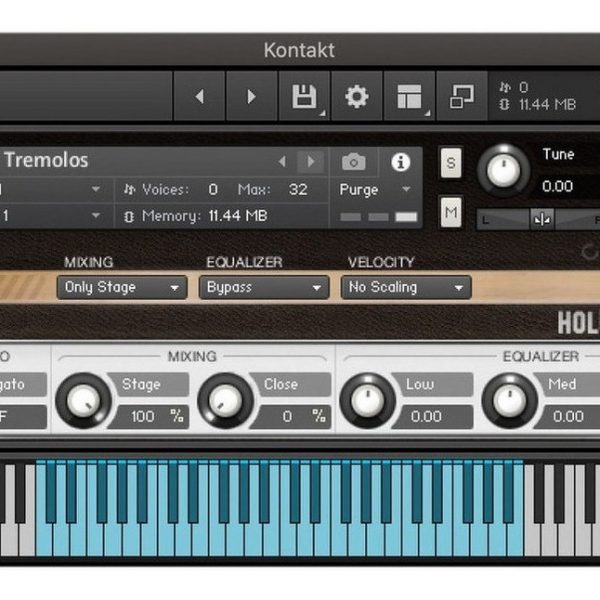Screen dimensions: 600x600
Task: Select next instrument beside Tremolos name
Action: pos(311,161)
